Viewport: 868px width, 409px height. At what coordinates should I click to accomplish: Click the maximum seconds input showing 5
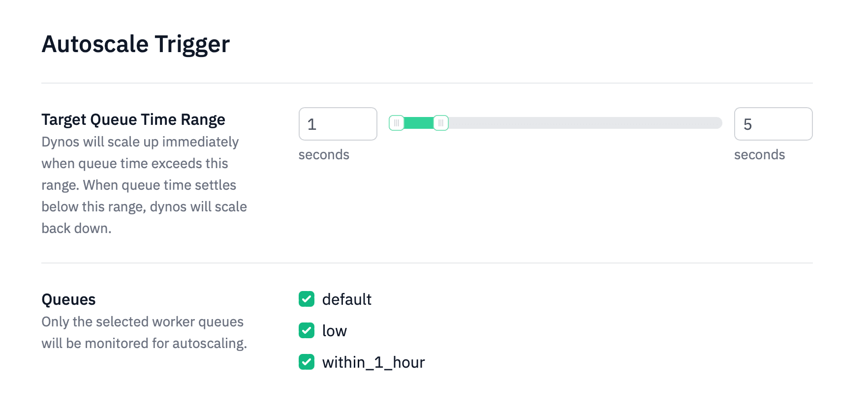click(773, 124)
